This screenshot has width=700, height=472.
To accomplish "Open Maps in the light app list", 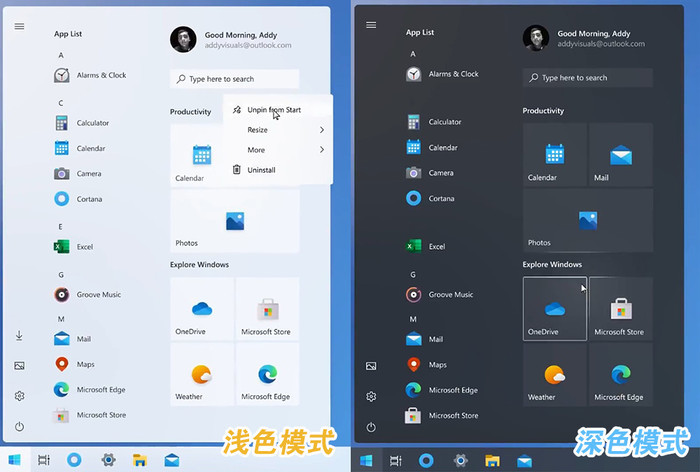I will (84, 364).
